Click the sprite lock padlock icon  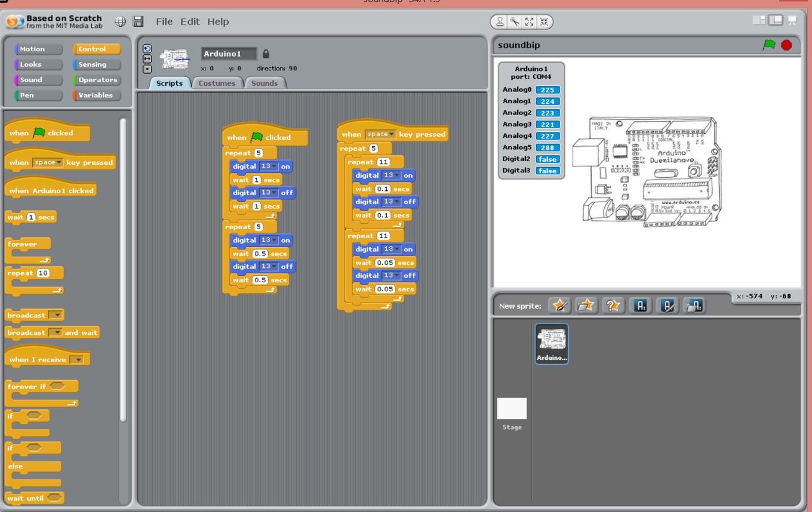(266, 54)
